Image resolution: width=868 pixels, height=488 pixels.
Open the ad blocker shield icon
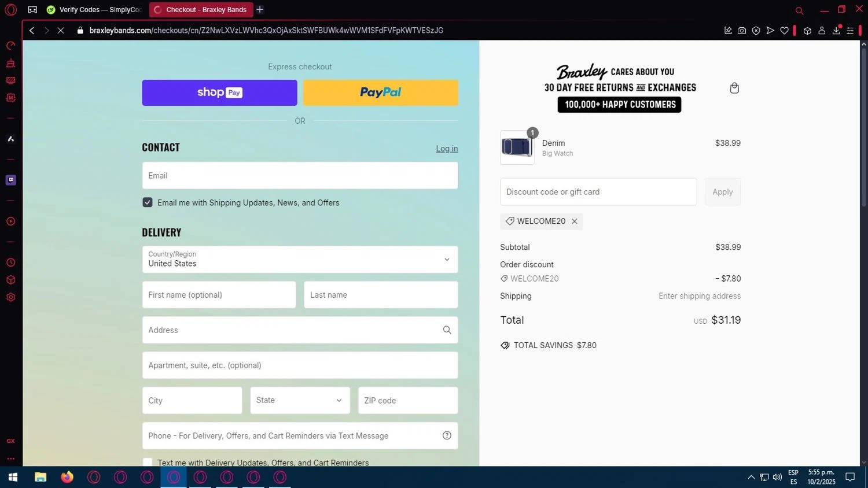click(756, 31)
